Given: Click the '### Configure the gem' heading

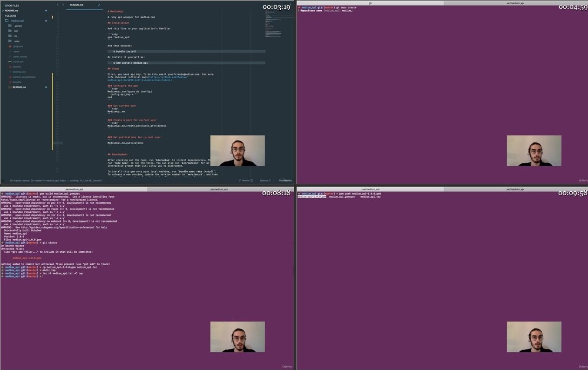Looking at the screenshot, I should pyautogui.click(x=123, y=86).
